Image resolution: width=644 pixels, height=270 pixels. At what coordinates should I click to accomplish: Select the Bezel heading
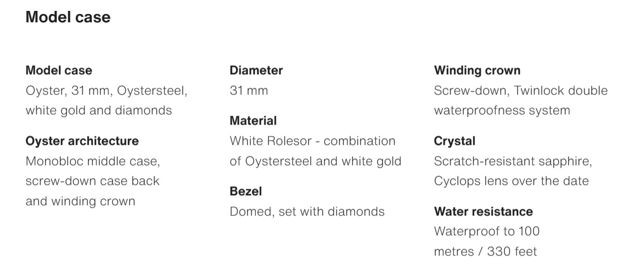click(x=246, y=191)
